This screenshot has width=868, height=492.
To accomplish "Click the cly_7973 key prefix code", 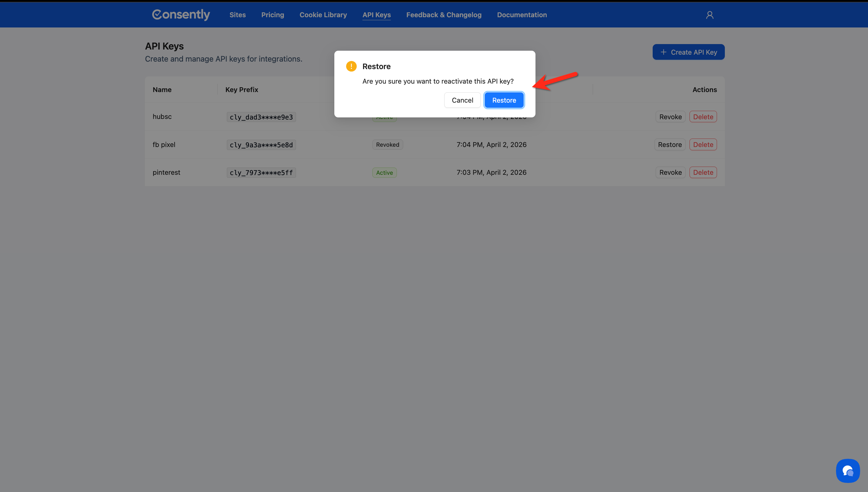I will click(x=261, y=173).
